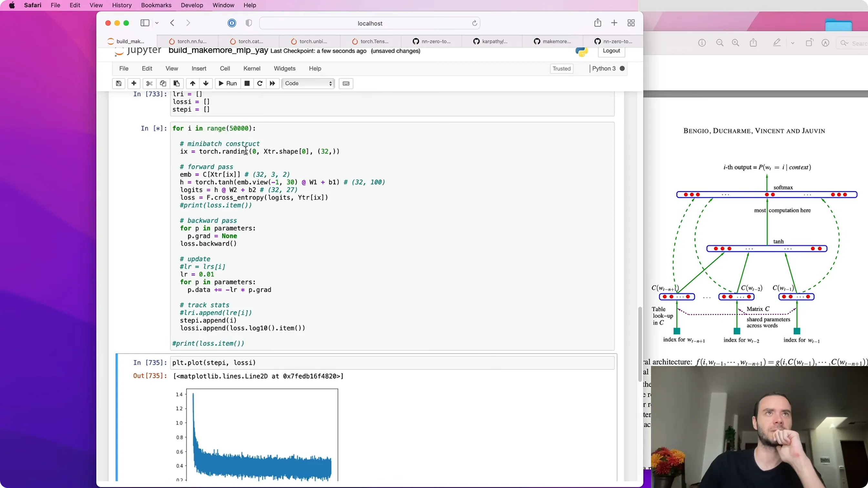Copy selected cells icon in Jupyter toolbar
This screenshot has width=868, height=488.
(x=163, y=83)
